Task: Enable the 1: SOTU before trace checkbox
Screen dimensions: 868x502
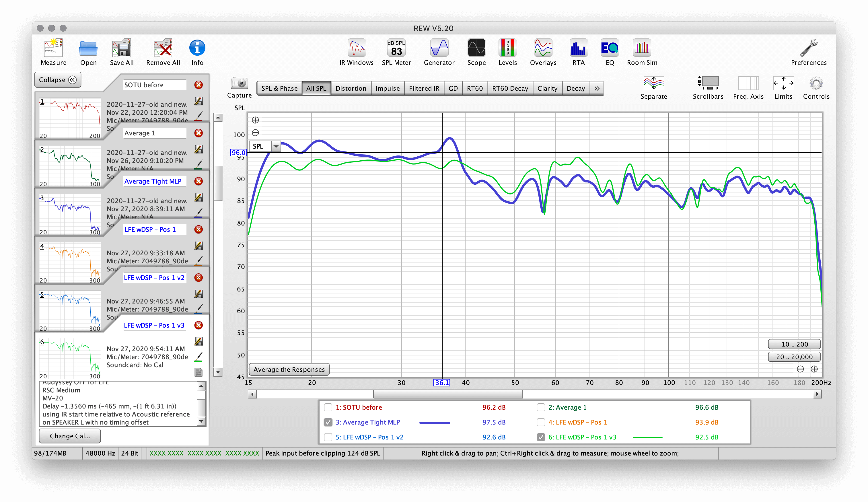Action: 328,407
